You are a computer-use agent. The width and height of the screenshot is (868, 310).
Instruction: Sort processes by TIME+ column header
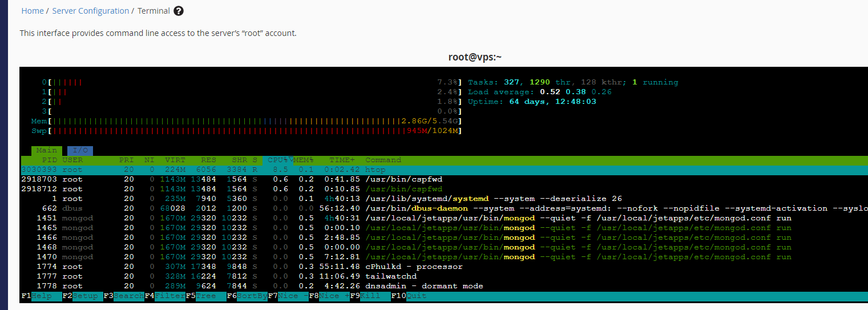(341, 160)
